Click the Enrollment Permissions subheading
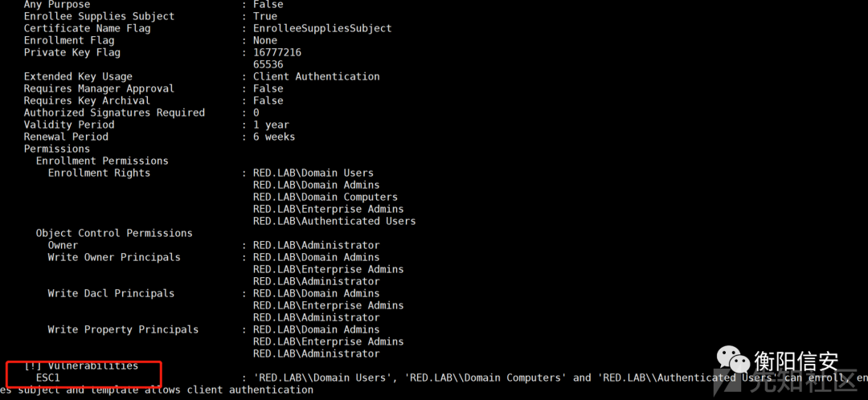The height and width of the screenshot is (400, 868). (x=102, y=161)
